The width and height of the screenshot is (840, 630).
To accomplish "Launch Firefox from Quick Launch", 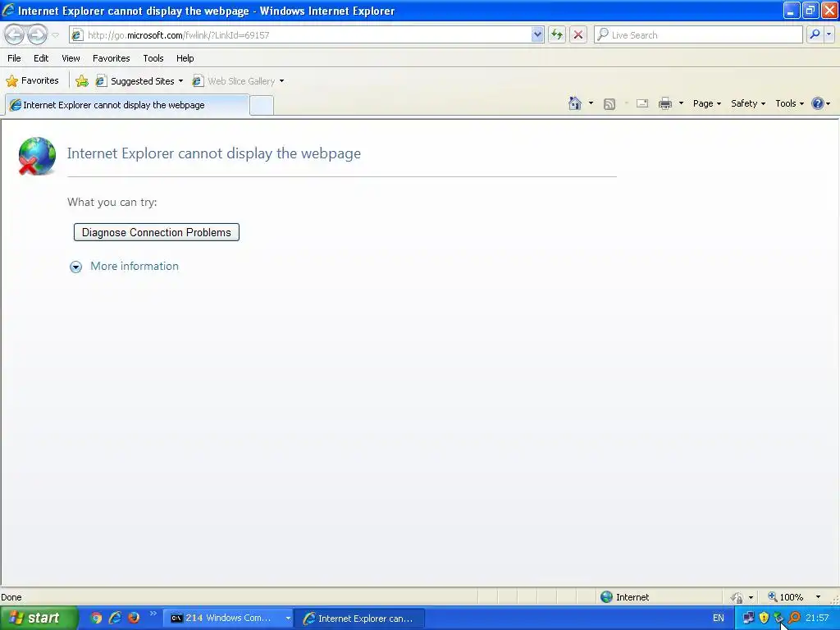I will pos(134,618).
